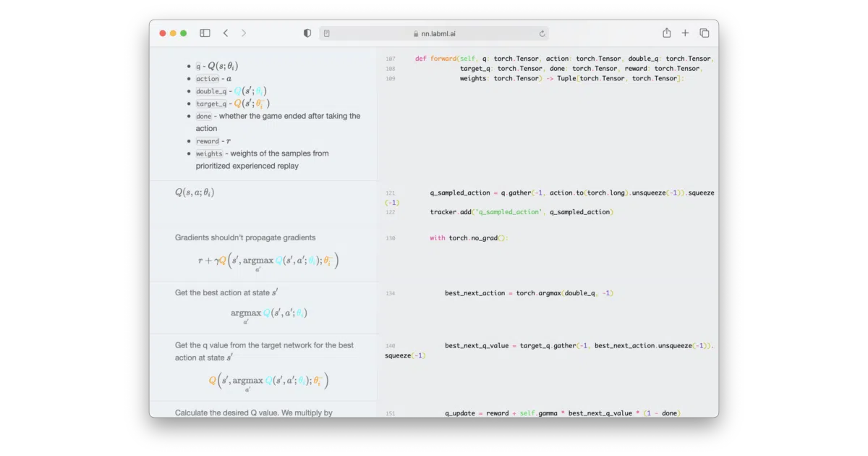Go forward with the forward arrow

(244, 33)
